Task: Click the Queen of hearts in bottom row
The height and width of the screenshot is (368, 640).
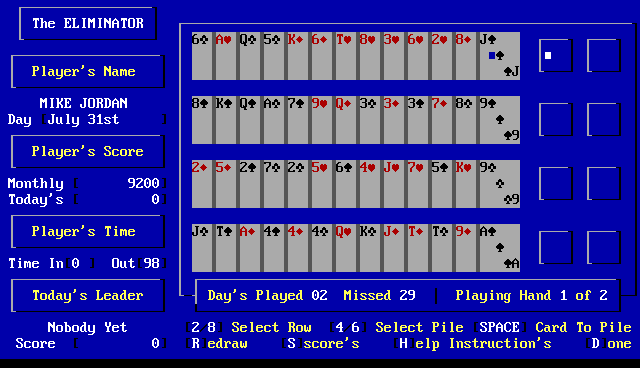Action: click(344, 248)
